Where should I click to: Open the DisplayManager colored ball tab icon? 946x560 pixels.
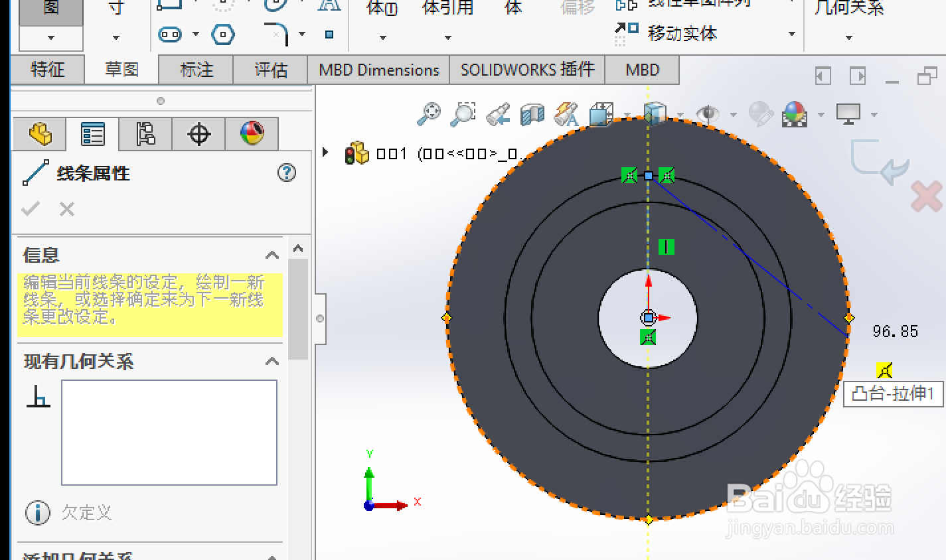[252, 133]
